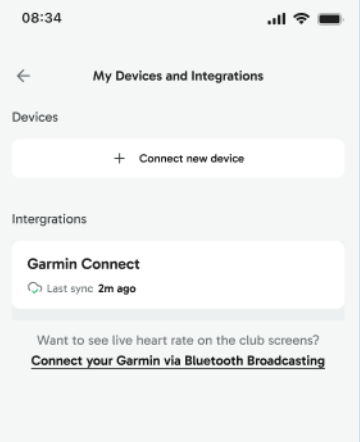Viewport: 360px width, 442px height.
Task: Select the Connect new device label
Action: pyautogui.click(x=191, y=159)
